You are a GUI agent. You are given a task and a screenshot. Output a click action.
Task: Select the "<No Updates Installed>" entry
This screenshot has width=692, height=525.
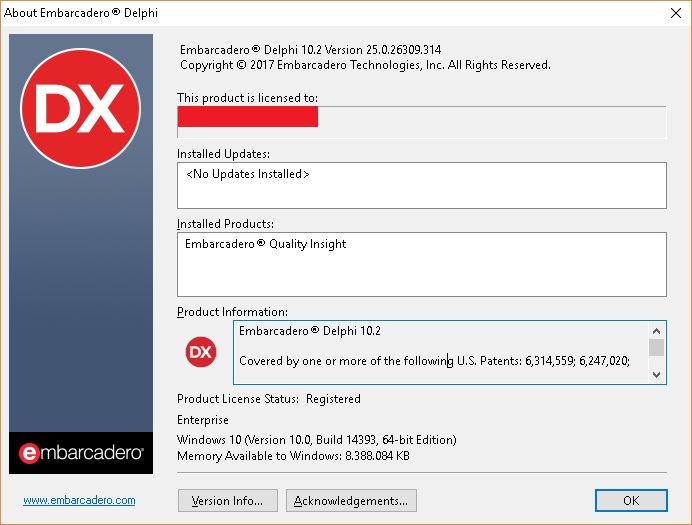coord(248,174)
